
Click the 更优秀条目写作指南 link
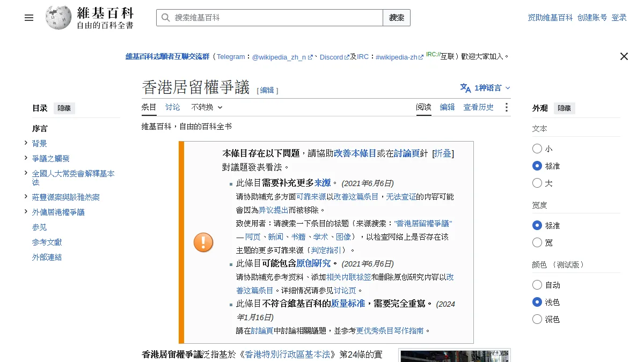pos(390,331)
